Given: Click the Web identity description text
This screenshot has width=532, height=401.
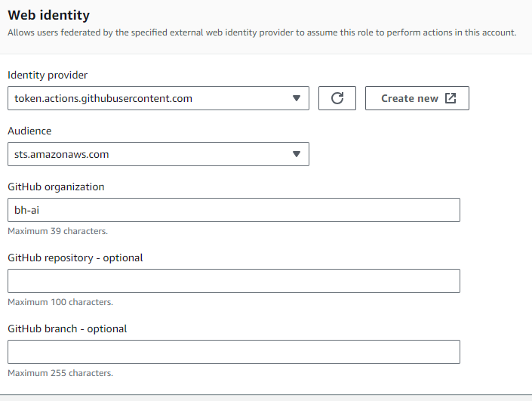Looking at the screenshot, I should (x=262, y=33).
